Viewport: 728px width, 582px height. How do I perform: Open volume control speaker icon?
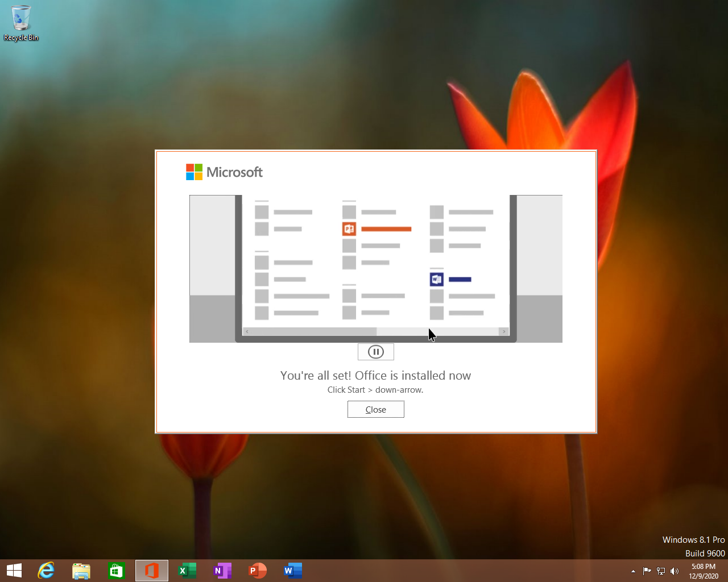click(x=675, y=571)
